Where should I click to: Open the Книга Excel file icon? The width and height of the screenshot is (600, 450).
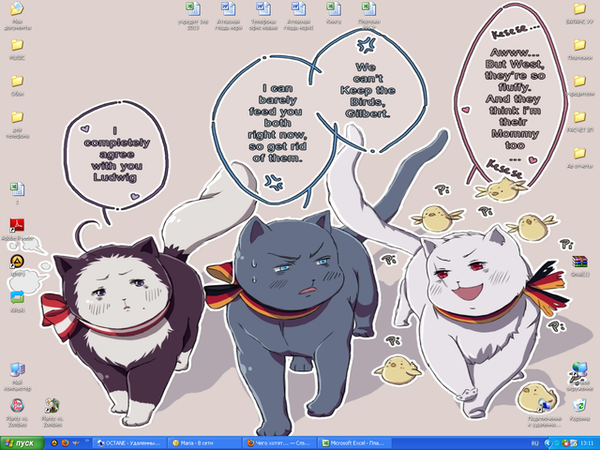pyautogui.click(x=333, y=9)
